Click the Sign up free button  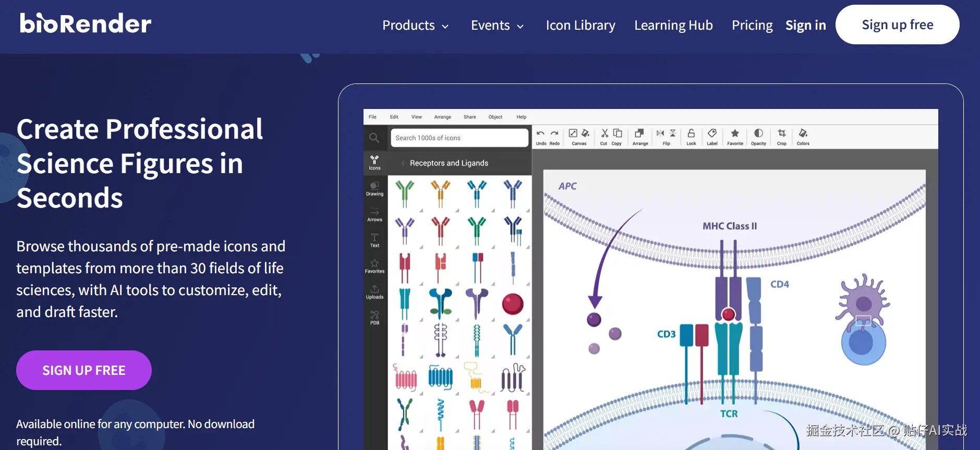point(897,25)
